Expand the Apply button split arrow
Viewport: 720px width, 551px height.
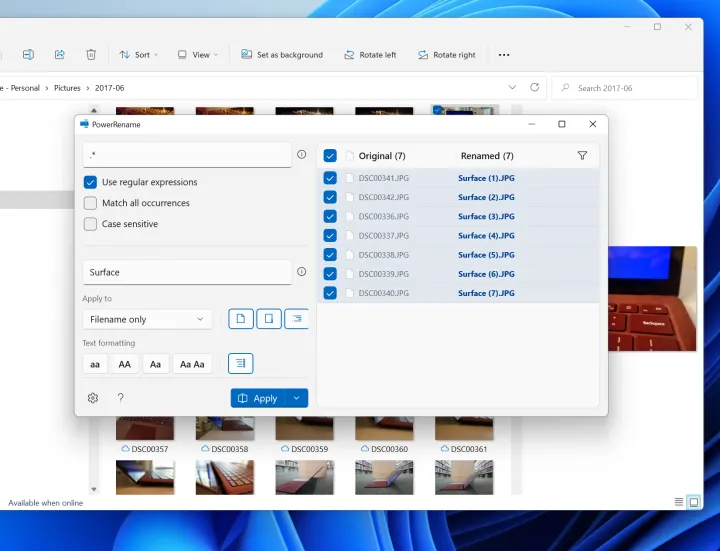296,398
